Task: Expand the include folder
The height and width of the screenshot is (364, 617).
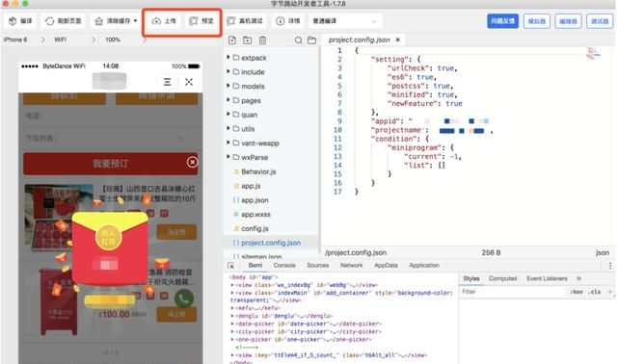Action: pyautogui.click(x=228, y=71)
